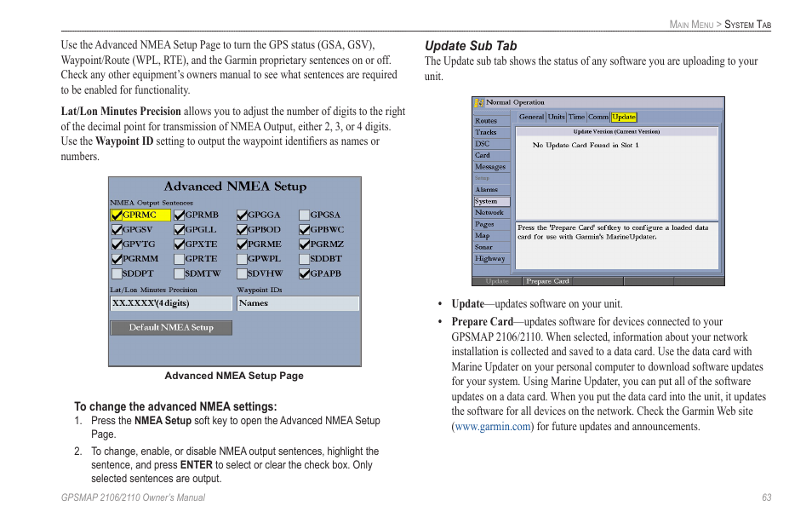Screen dimensions: 812x529
Task: Open the Map tab in sidebar
Action: [491, 236]
